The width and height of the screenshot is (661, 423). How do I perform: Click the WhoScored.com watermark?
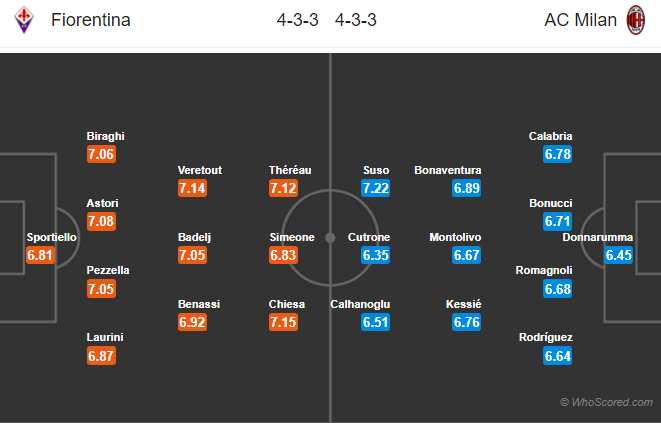click(x=607, y=402)
